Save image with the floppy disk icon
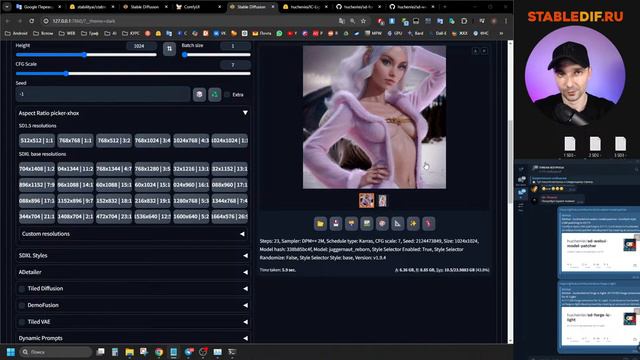Viewport: 640px width, 360px height. 336,223
